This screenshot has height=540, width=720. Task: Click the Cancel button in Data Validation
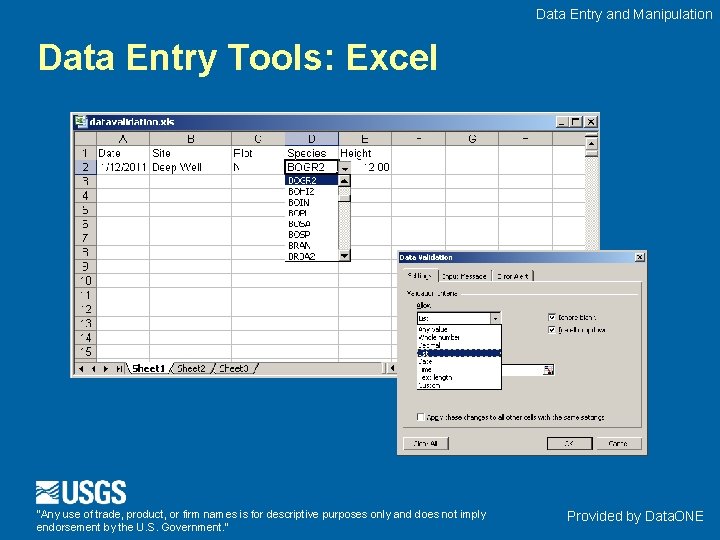pyautogui.click(x=618, y=444)
